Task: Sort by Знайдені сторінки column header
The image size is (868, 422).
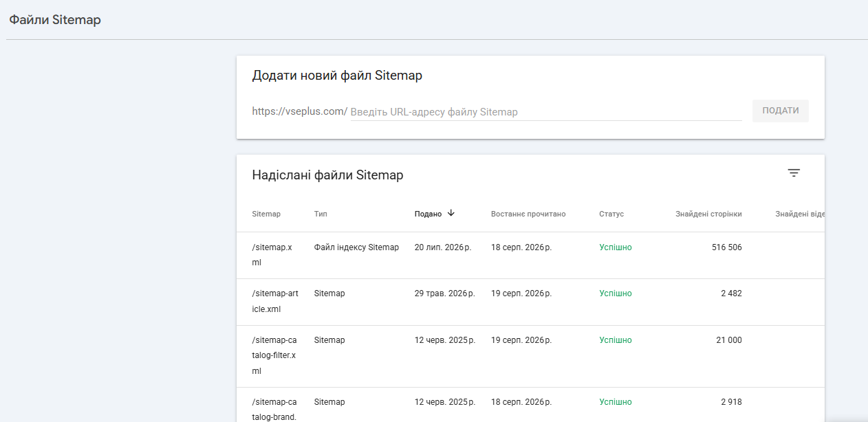Action: tap(708, 214)
